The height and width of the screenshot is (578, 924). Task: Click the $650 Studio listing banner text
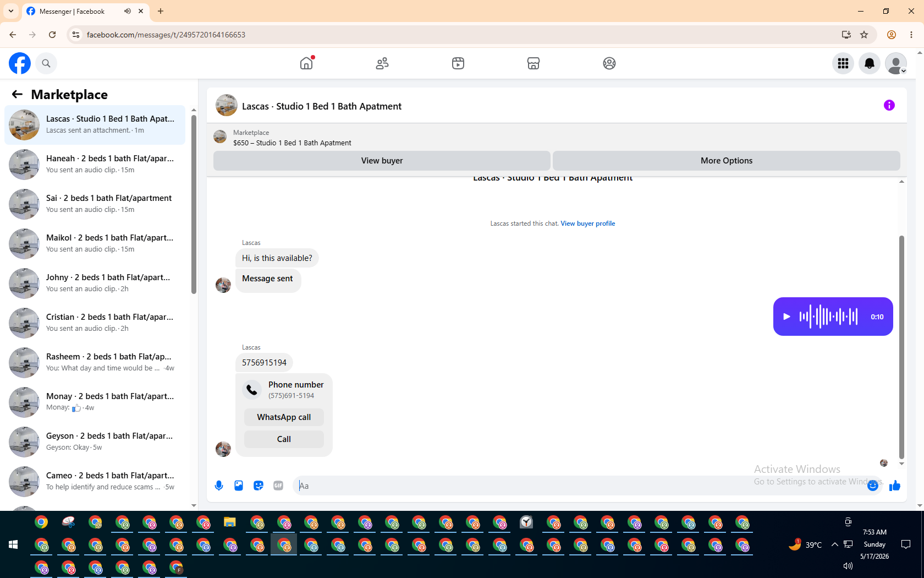pyautogui.click(x=292, y=143)
